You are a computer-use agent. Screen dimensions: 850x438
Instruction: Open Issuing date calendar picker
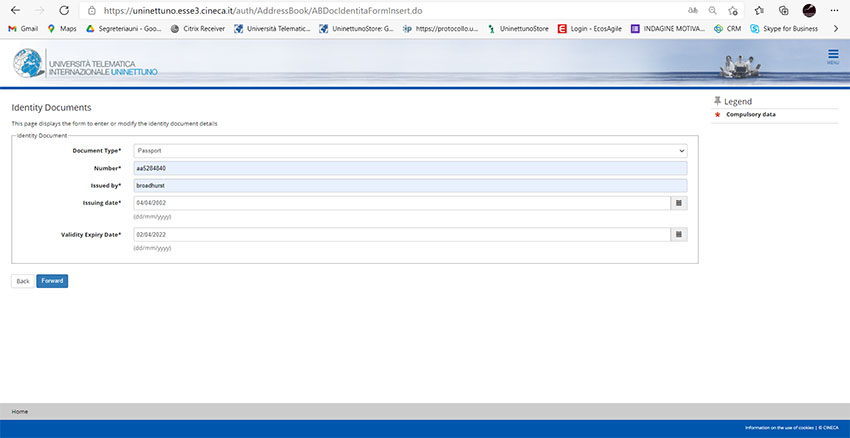coord(678,202)
